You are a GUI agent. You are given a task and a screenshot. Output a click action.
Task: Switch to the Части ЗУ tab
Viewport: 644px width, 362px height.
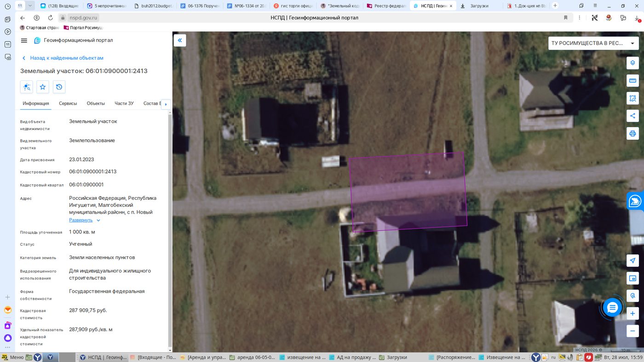124,103
